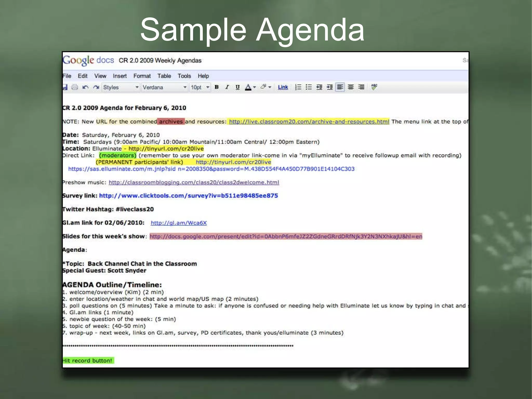Click the Google docs logo

point(88,60)
